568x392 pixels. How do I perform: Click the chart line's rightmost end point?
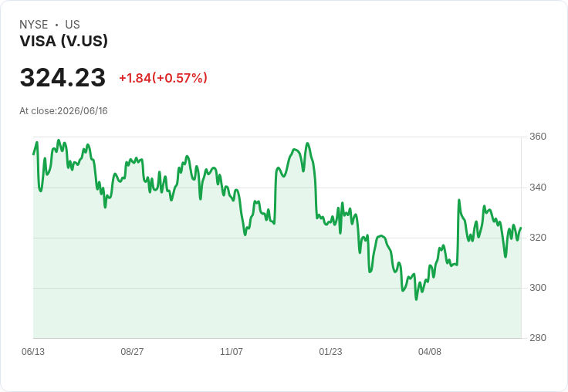(521, 228)
